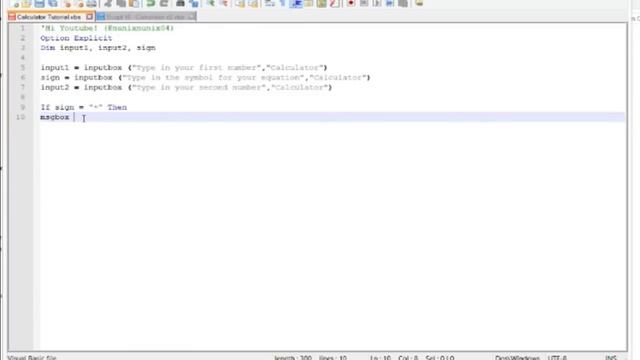Click the Paste toolbar icon
The image size is (640, 360).
[x=134, y=3]
